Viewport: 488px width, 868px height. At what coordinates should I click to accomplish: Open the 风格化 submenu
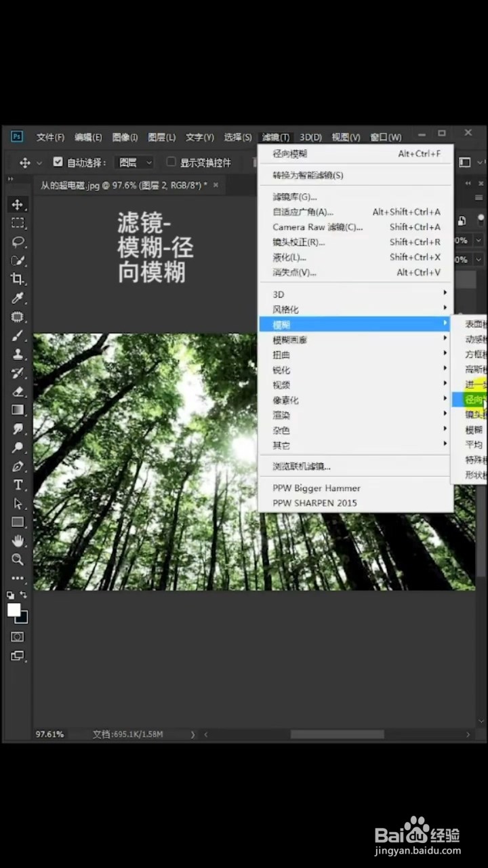coord(356,309)
